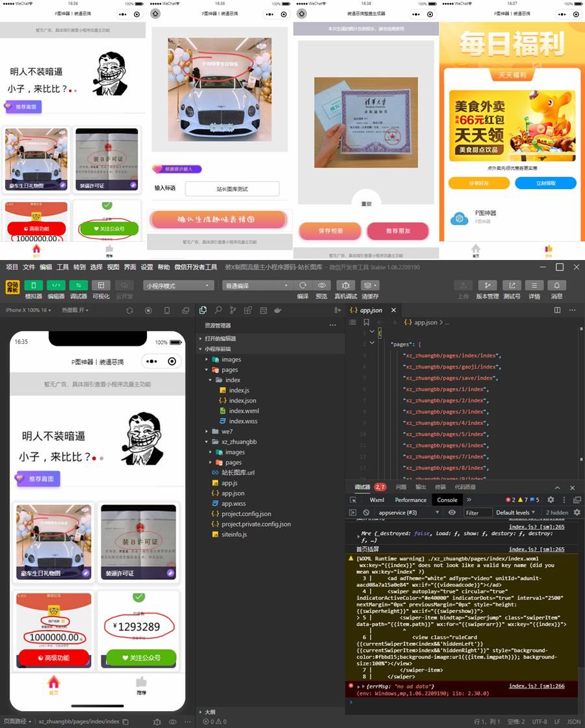Click the 编译 (Compile) toolbar icon
Image resolution: width=585 pixels, height=728 pixels.
[x=303, y=285]
